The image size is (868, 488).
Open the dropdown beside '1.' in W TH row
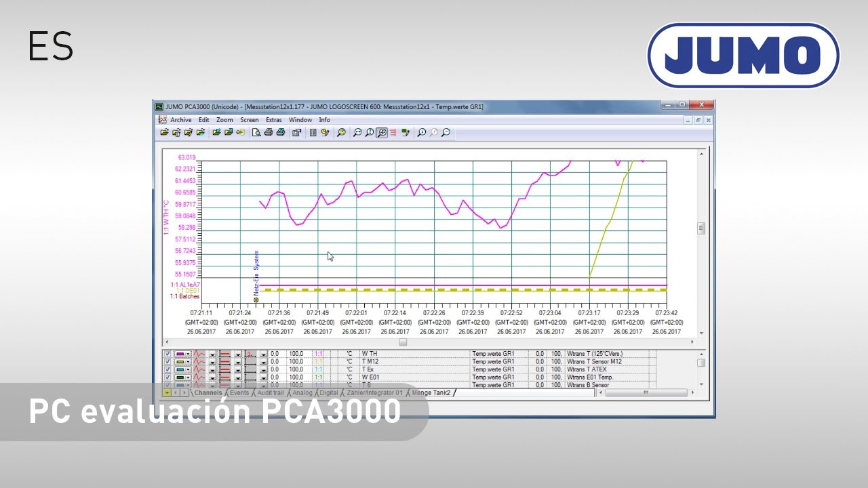(x=263, y=354)
